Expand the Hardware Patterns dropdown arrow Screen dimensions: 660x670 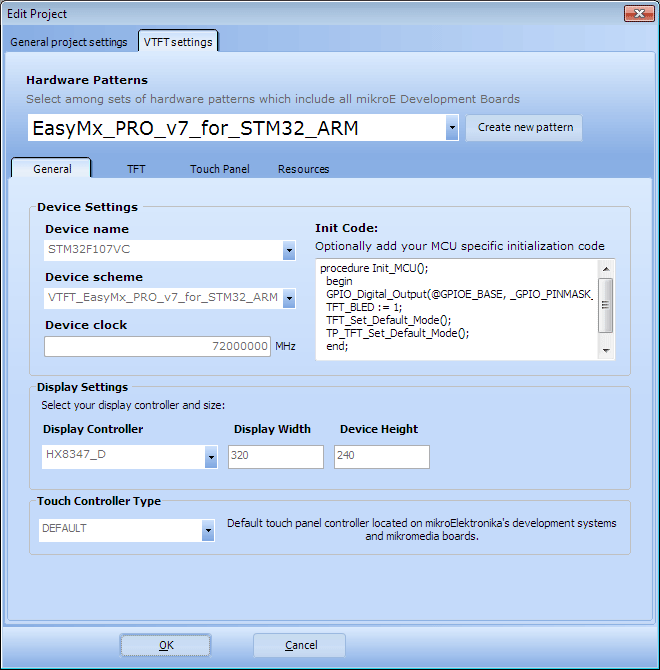point(452,127)
